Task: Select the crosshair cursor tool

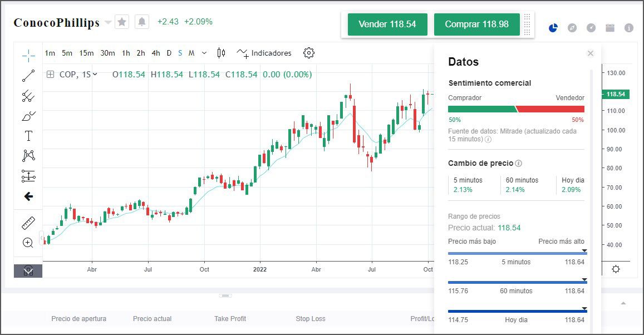Action: 28,55
